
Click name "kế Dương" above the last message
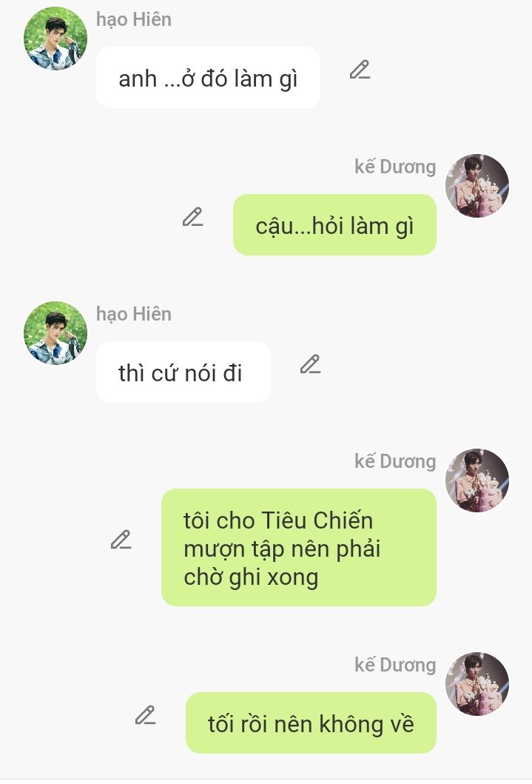(395, 665)
